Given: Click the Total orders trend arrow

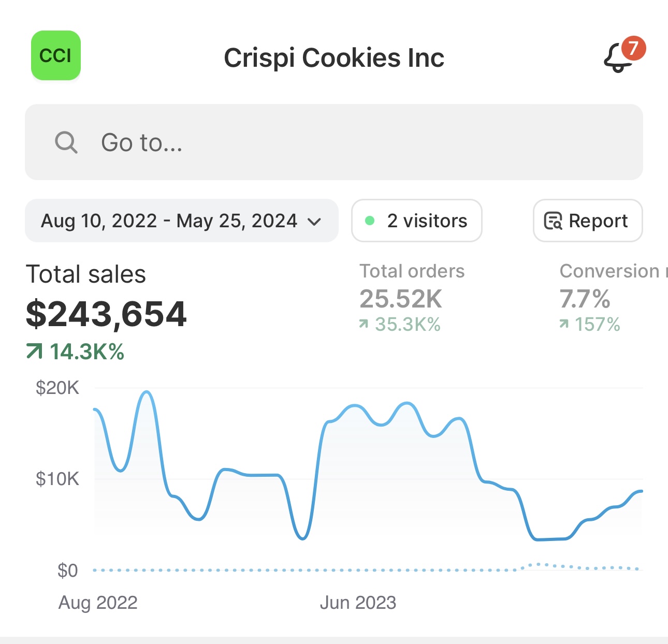Looking at the screenshot, I should 364,325.
